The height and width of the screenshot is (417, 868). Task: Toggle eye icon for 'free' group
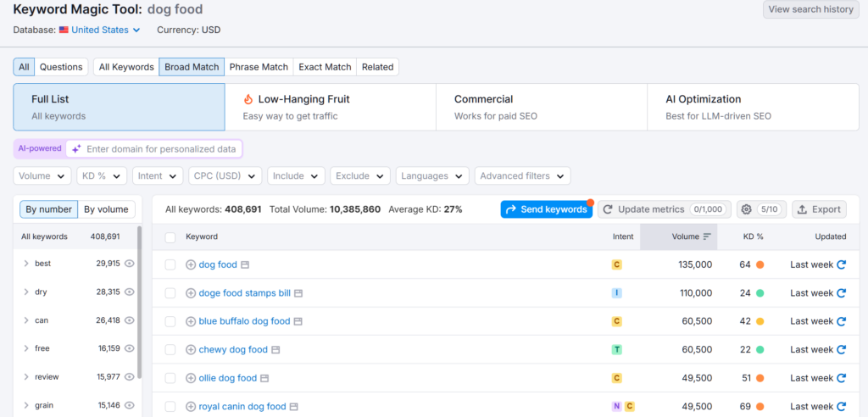130,348
